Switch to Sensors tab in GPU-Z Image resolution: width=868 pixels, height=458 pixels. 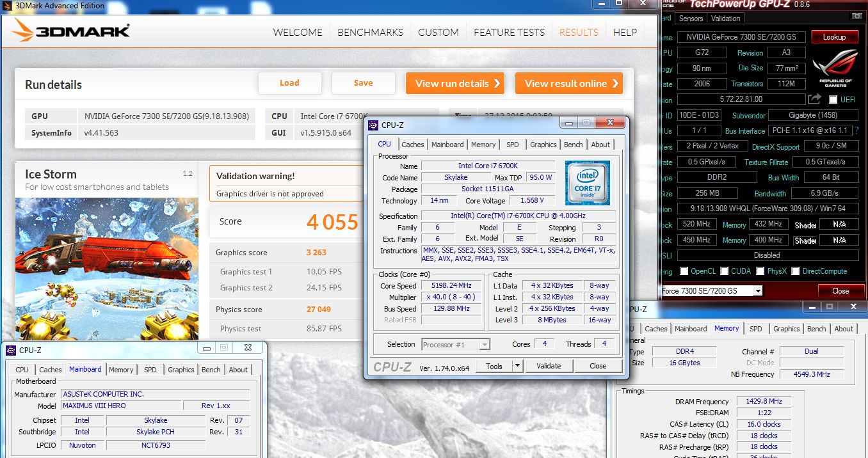[691, 19]
